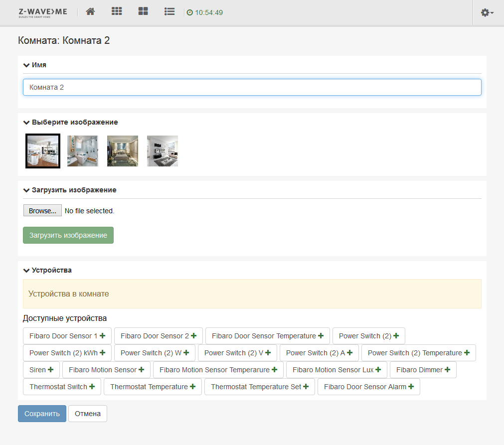Focus the room name input field
The width and height of the screenshot is (504, 445).
pyautogui.click(x=252, y=87)
